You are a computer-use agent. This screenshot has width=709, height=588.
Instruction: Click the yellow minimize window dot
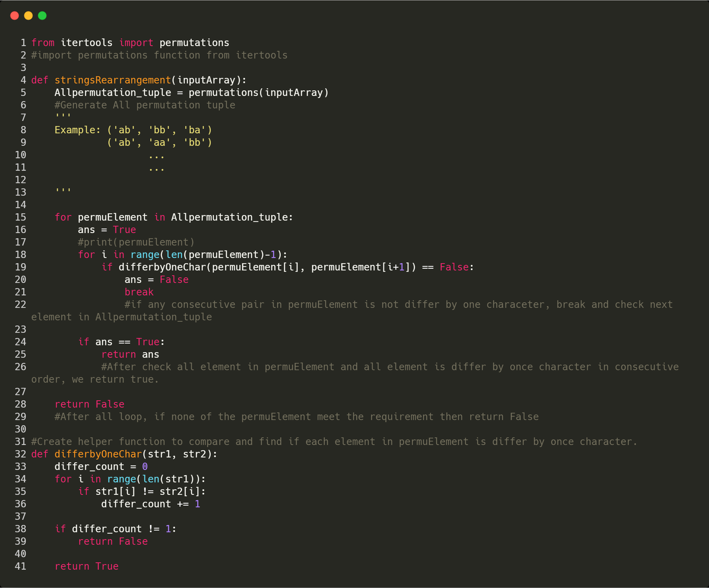(28, 16)
